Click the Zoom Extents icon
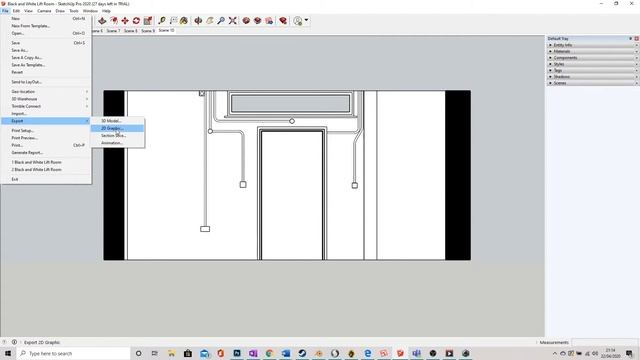The height and width of the screenshot is (360, 640). click(233, 20)
